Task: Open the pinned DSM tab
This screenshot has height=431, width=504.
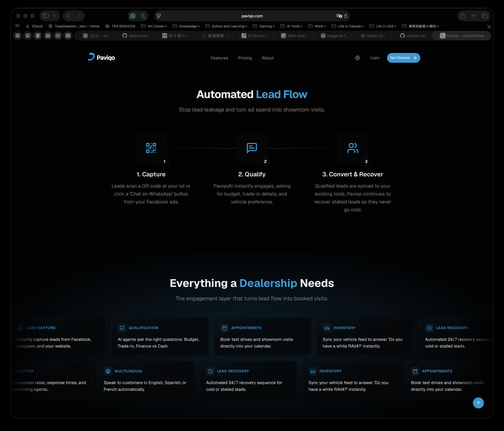Action: pyautogui.click(x=68, y=36)
